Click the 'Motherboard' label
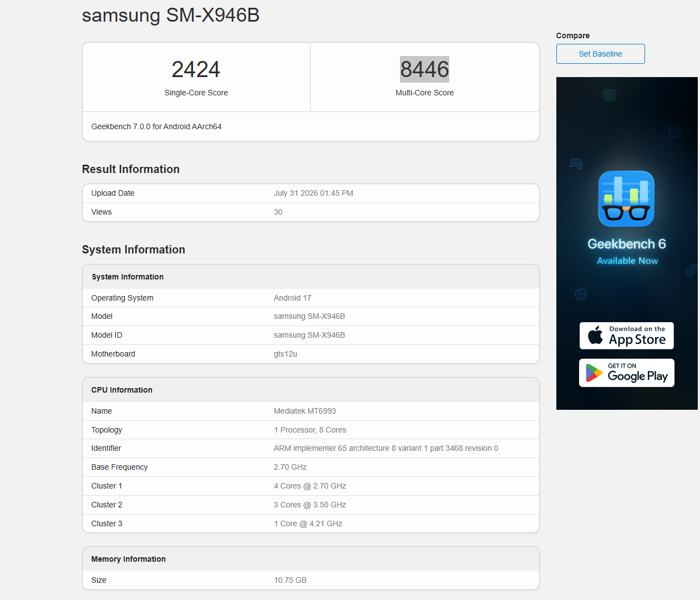The height and width of the screenshot is (600, 700). [113, 354]
